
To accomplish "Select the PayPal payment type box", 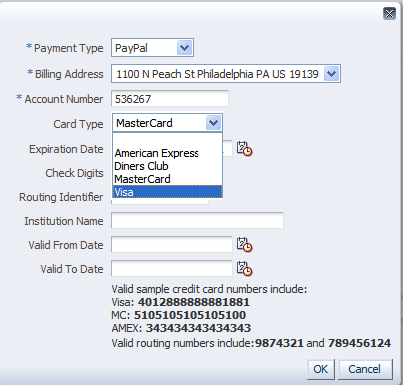I will pos(152,48).
